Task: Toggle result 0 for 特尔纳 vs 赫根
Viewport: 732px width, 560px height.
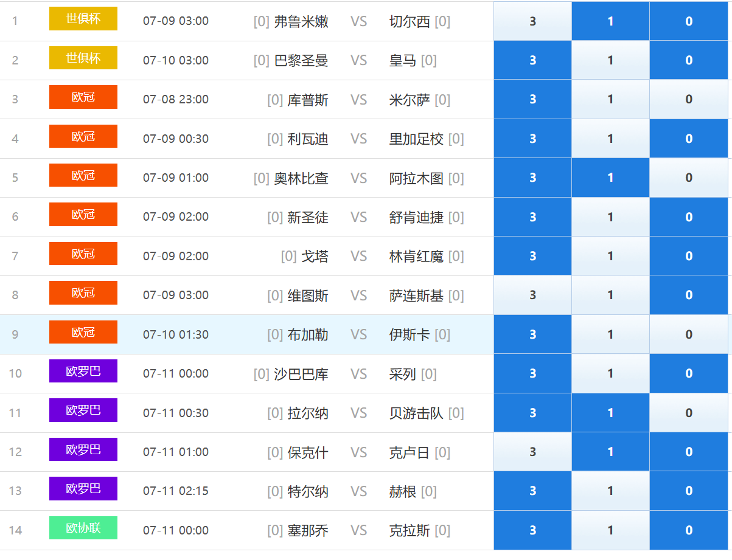Action: coord(688,491)
